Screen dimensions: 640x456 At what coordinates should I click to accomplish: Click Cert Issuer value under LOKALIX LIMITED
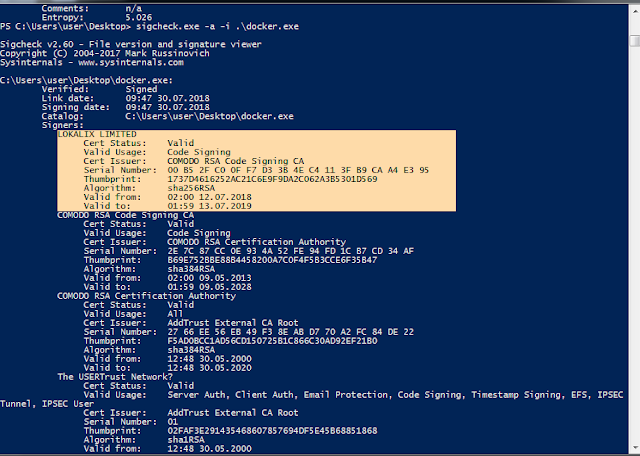(236, 161)
